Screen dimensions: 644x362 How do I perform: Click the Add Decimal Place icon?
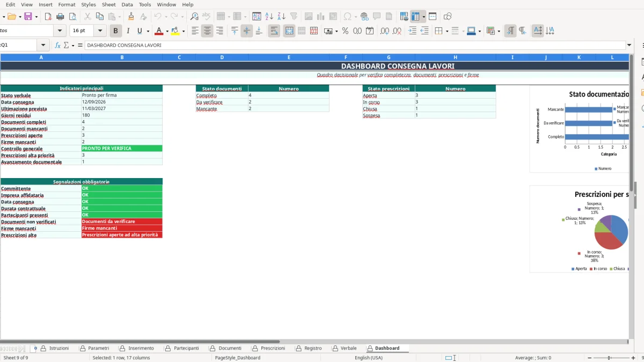(385, 31)
